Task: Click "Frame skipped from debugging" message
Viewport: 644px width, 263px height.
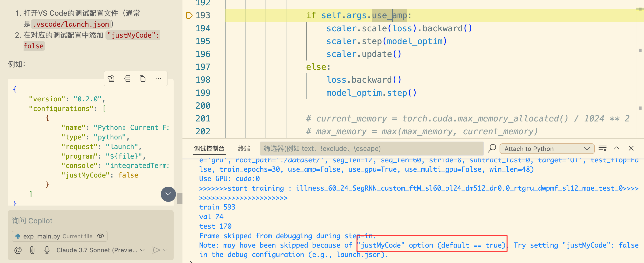Action: (x=287, y=235)
